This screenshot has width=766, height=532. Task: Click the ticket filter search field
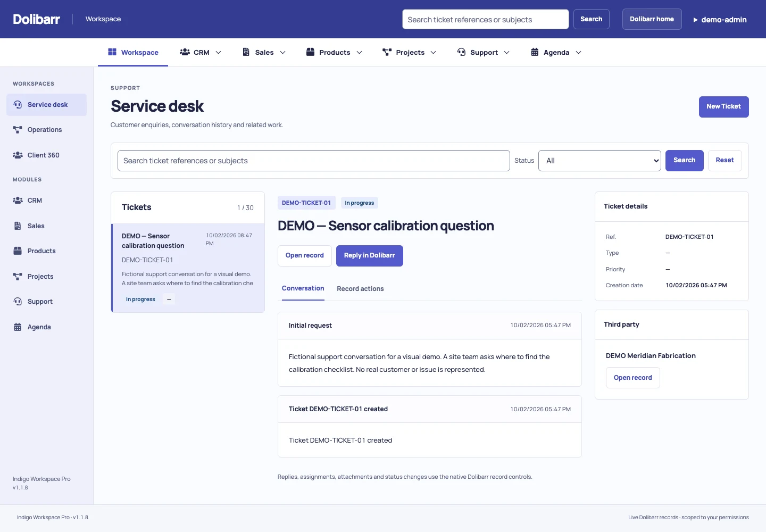click(x=314, y=161)
